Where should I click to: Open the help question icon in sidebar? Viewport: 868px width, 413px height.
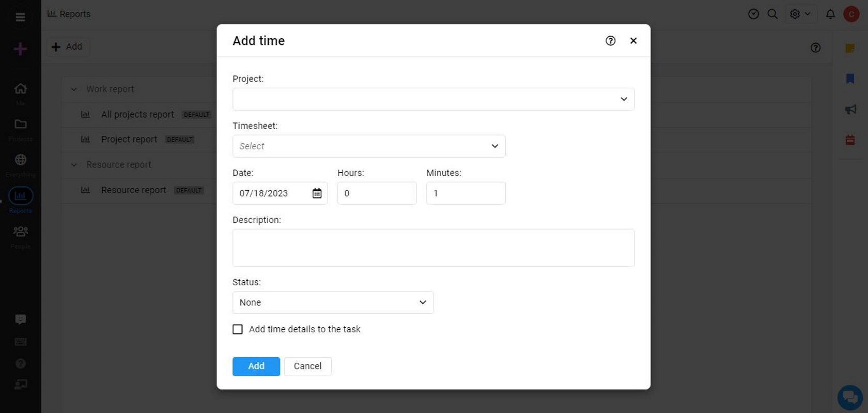coord(20,364)
